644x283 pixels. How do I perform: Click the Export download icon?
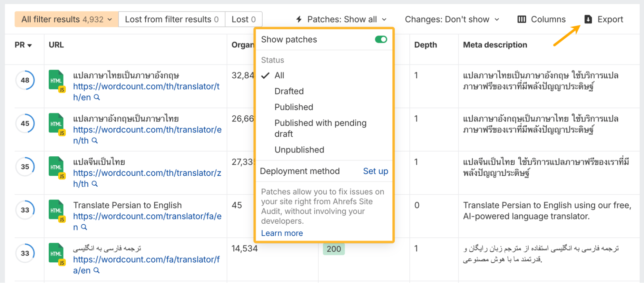[x=588, y=19]
